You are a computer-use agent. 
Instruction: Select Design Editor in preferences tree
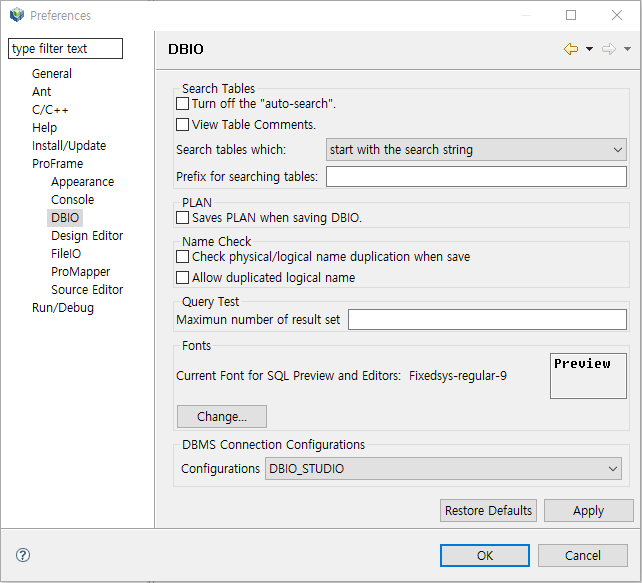pos(87,236)
